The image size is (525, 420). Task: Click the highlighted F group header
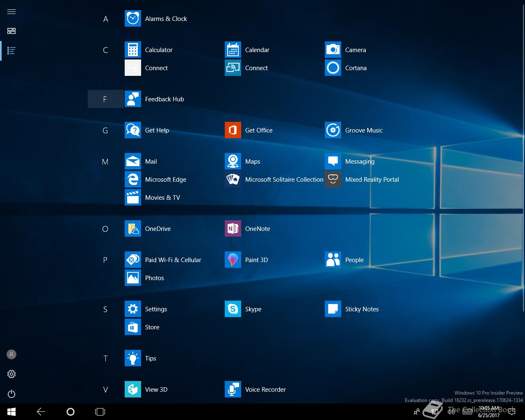click(x=105, y=99)
